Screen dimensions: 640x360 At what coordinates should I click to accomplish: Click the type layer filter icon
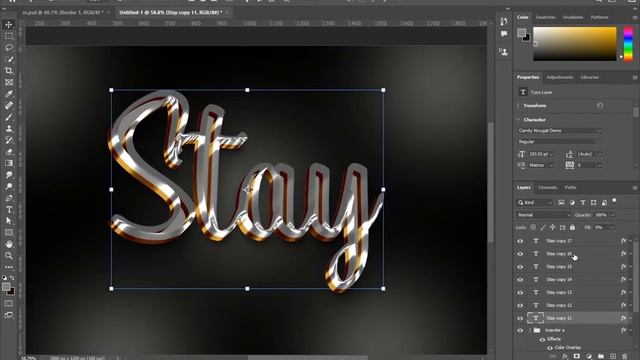(583, 202)
